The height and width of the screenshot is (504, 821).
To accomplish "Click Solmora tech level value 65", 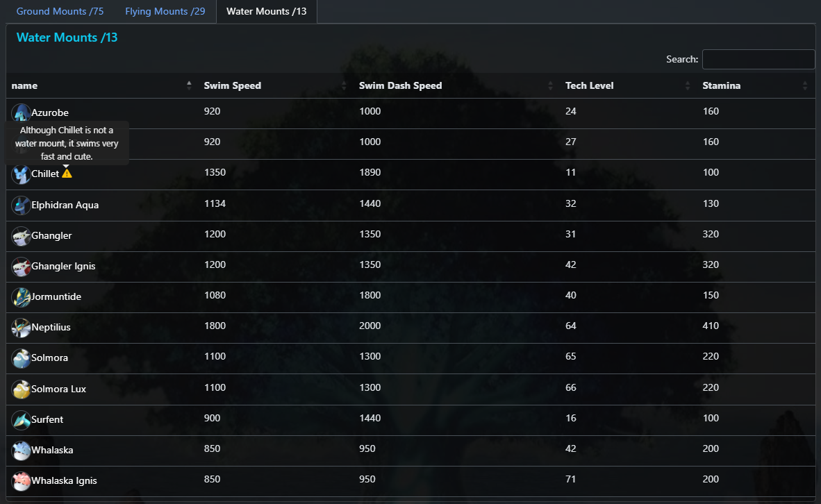I will 571,356.
